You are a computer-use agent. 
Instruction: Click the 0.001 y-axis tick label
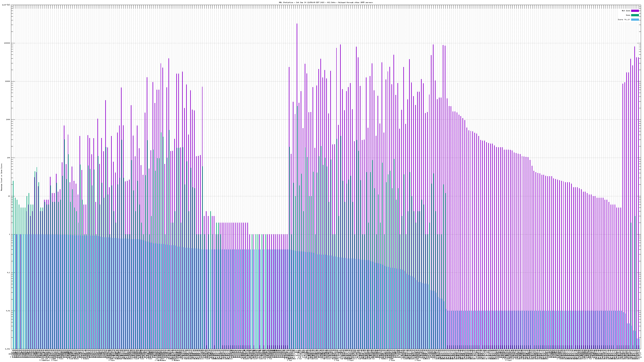click(8, 349)
